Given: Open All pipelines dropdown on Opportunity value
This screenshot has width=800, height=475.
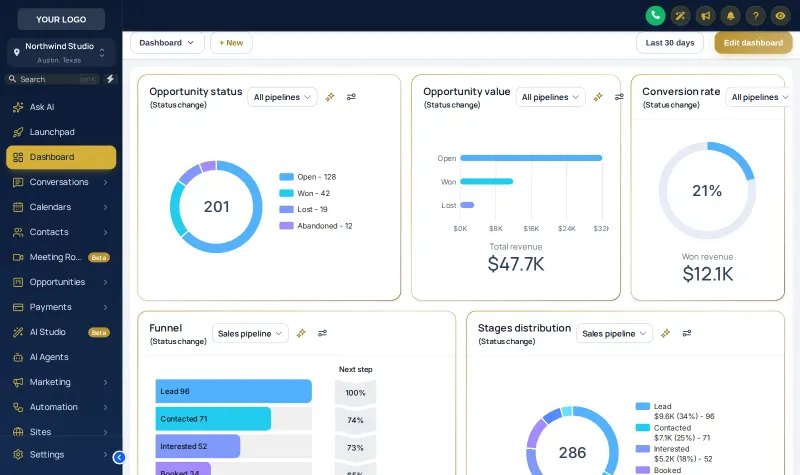Looking at the screenshot, I should point(550,97).
